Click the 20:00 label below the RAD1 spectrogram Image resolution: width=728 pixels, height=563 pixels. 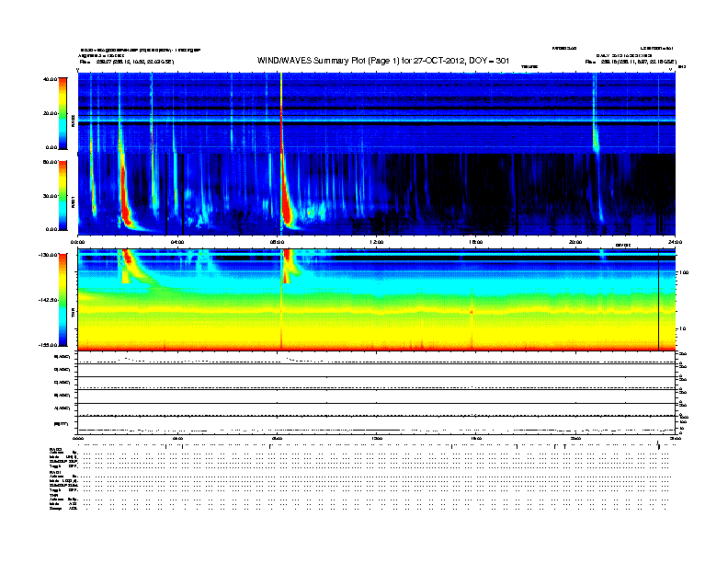(575, 242)
